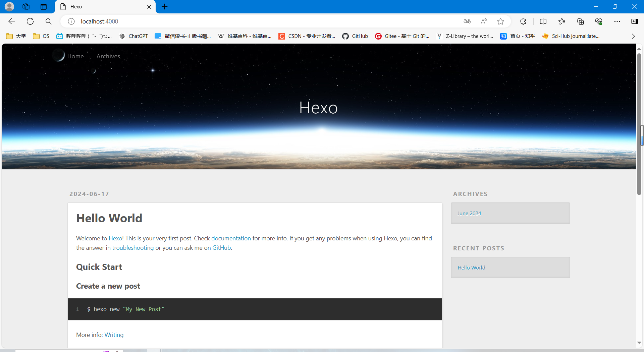The image size is (644, 352).
Task: Open the translate page icon
Action: coord(467,21)
